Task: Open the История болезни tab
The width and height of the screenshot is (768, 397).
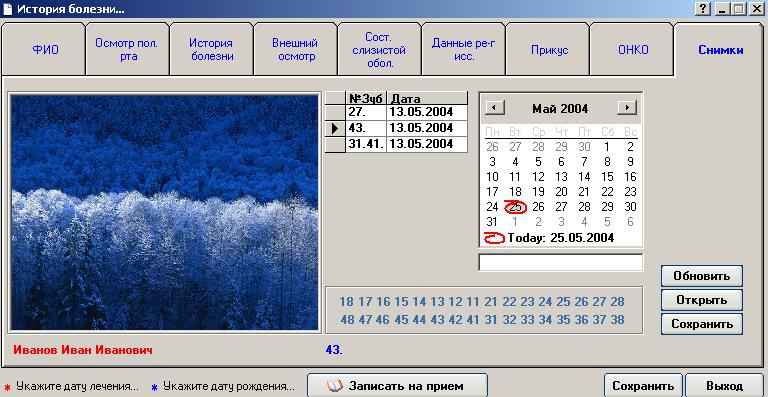Action: point(212,49)
